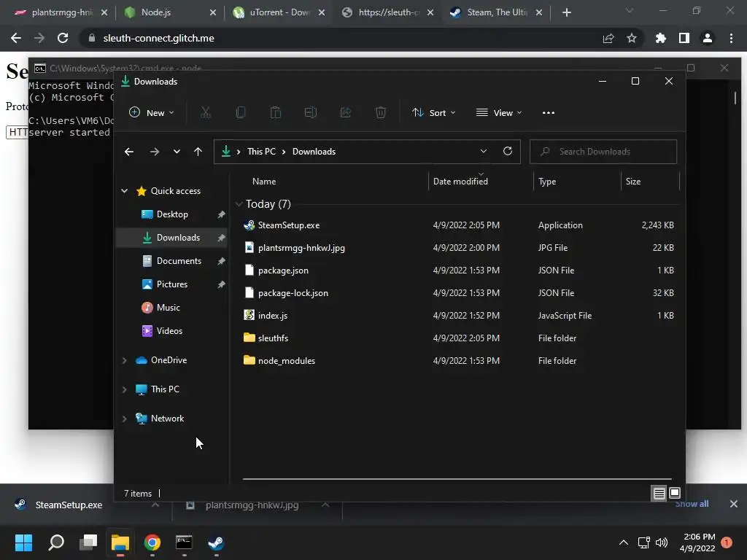Screen dimensions: 747x560
Task: Open the See more (three dots) menu
Action: coord(549,113)
